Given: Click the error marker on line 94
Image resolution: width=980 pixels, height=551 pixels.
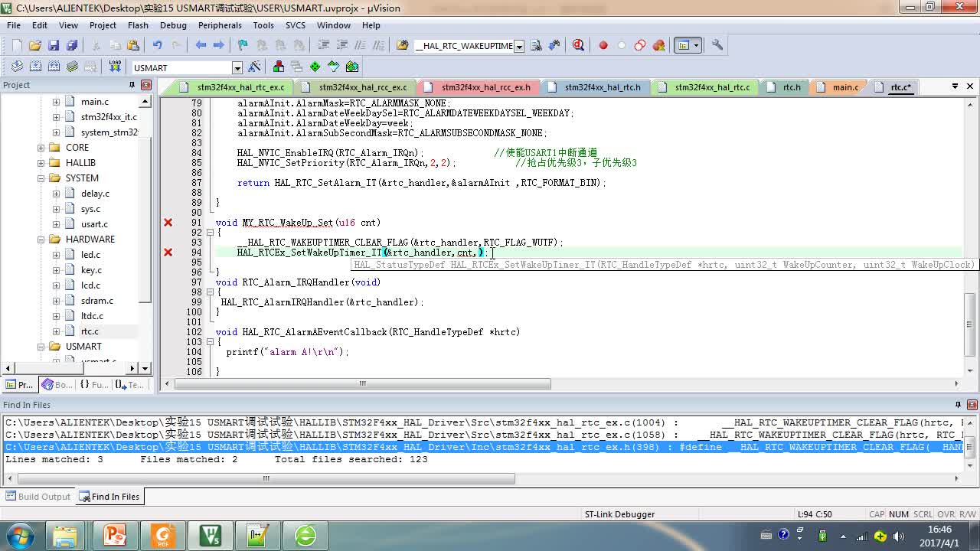Looking at the screenshot, I should tap(168, 253).
